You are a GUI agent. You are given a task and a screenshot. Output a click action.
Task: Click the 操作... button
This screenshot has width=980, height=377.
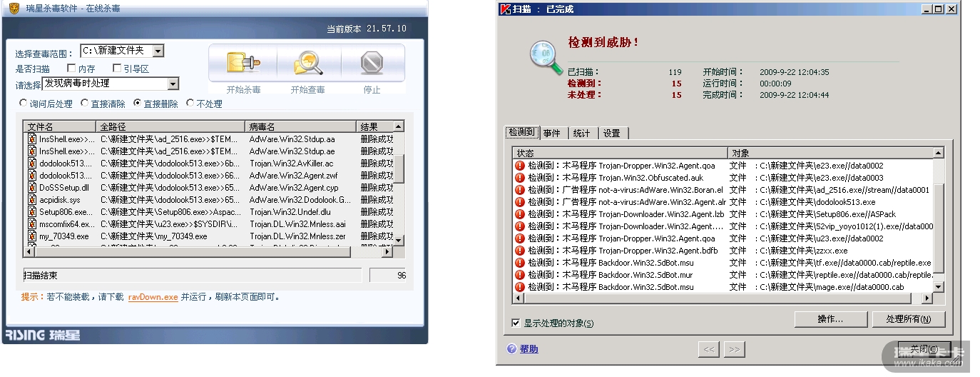(830, 319)
